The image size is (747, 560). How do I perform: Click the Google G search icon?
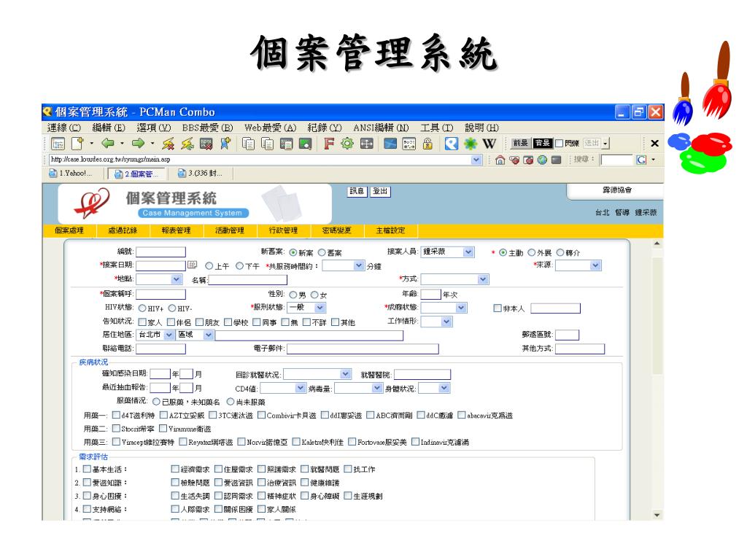pos(641,160)
